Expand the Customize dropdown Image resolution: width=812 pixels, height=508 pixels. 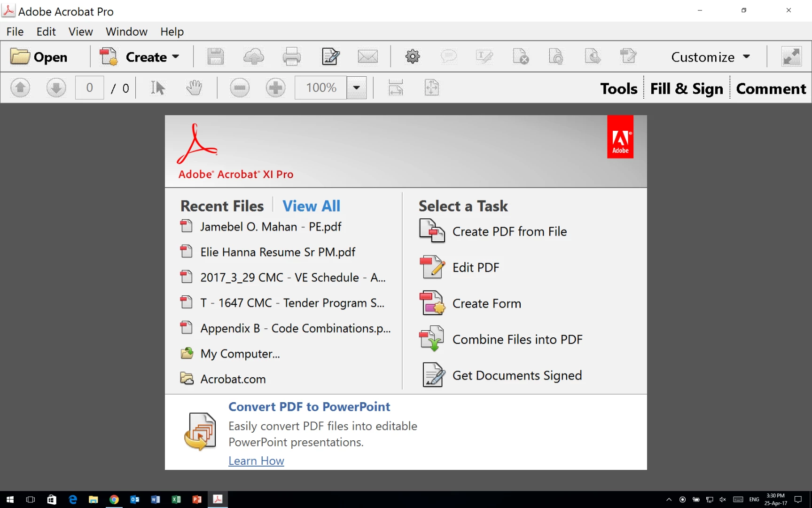point(710,56)
